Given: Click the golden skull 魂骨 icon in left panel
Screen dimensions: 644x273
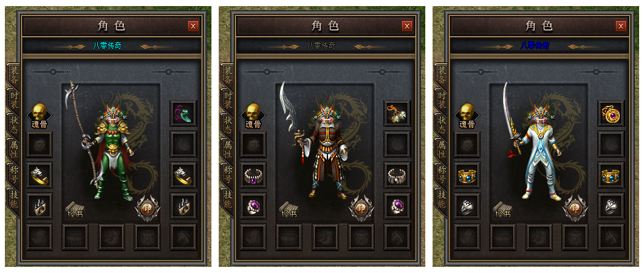Looking at the screenshot, I should tap(39, 116).
